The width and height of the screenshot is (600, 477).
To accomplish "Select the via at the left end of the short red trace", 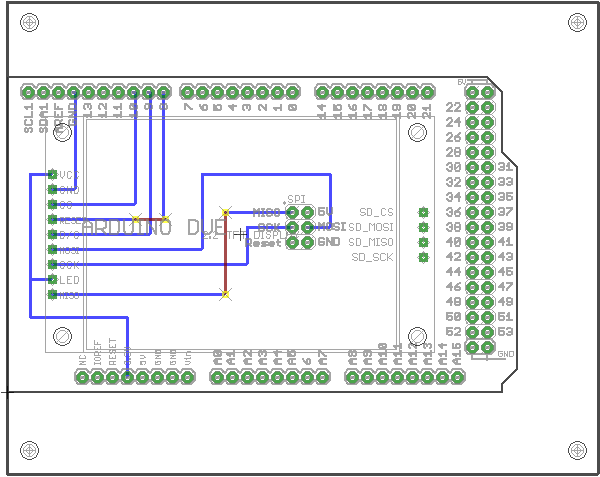I will (x=135, y=219).
